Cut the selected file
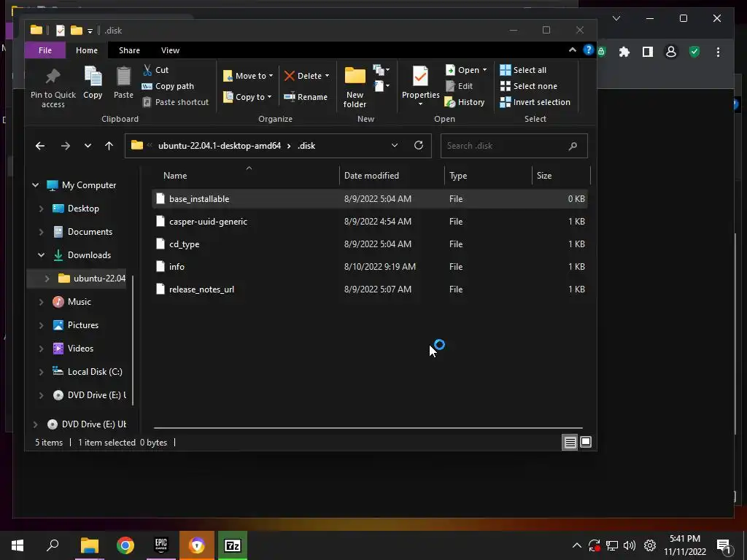Screen dimensions: 747x560 (156, 70)
